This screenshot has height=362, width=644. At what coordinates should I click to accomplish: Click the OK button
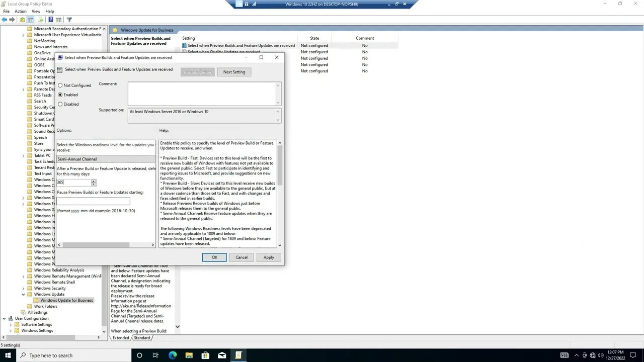pos(214,257)
